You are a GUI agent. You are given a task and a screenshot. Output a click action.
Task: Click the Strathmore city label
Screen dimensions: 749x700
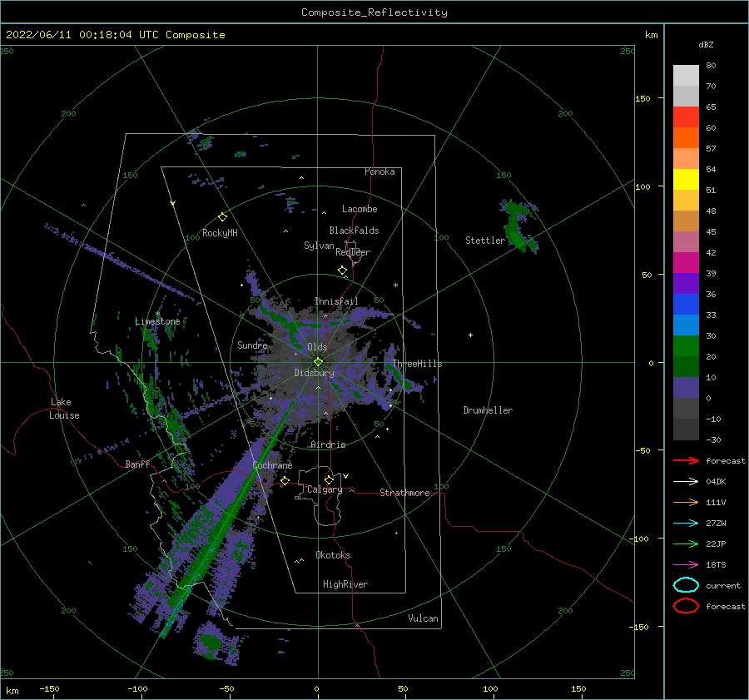point(404,493)
